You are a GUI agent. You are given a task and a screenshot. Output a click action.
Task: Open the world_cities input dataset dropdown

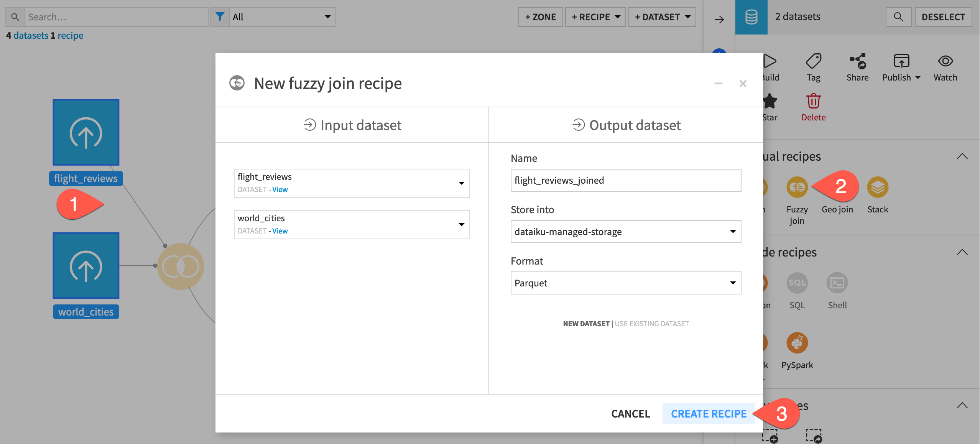click(x=352, y=225)
